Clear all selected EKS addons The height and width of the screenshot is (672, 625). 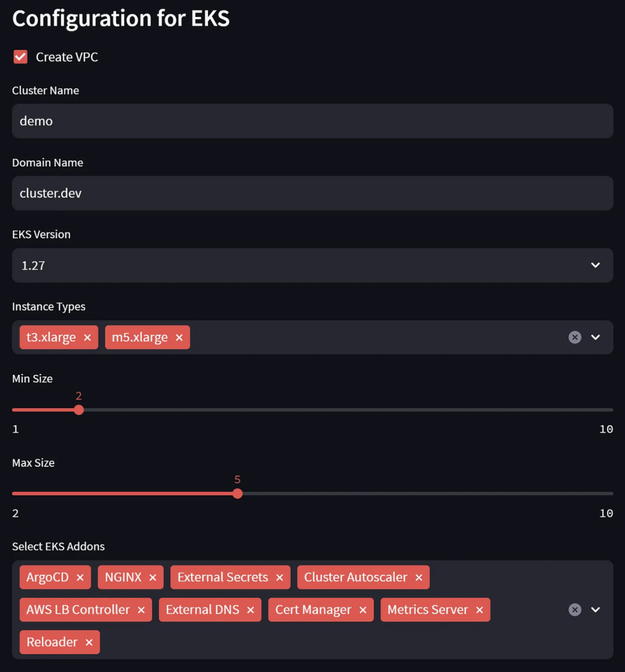pyautogui.click(x=574, y=609)
